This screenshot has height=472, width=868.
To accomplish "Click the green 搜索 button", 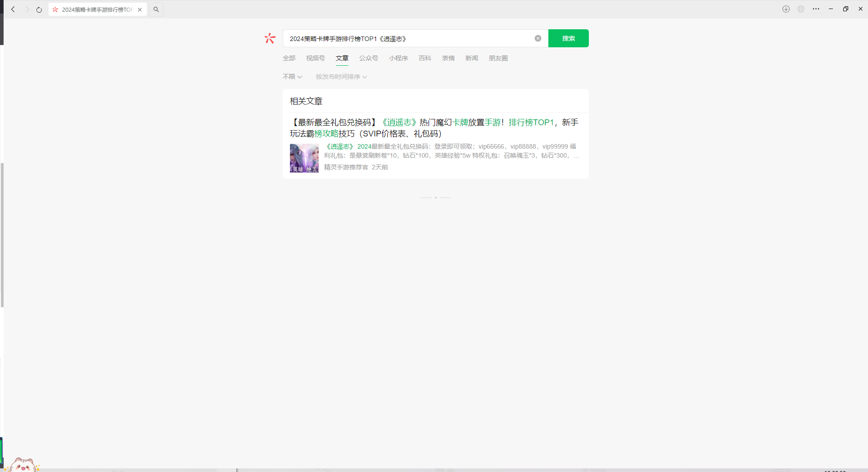I will [x=569, y=38].
